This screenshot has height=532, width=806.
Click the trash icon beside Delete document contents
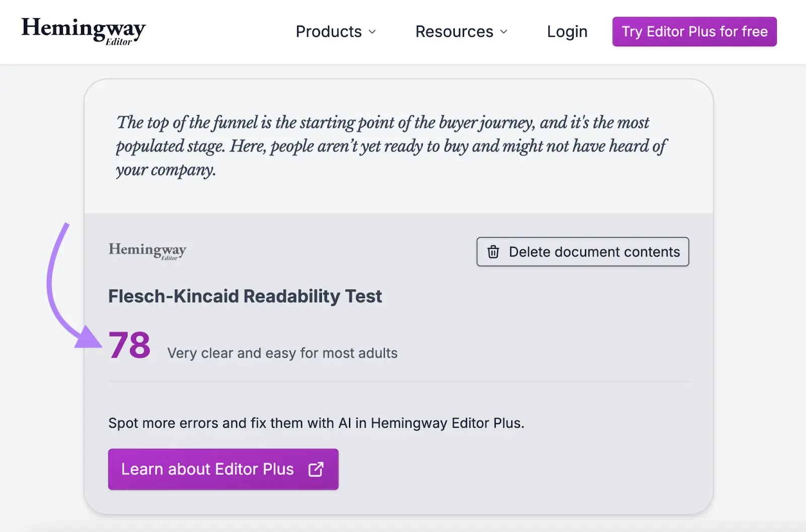(x=494, y=252)
